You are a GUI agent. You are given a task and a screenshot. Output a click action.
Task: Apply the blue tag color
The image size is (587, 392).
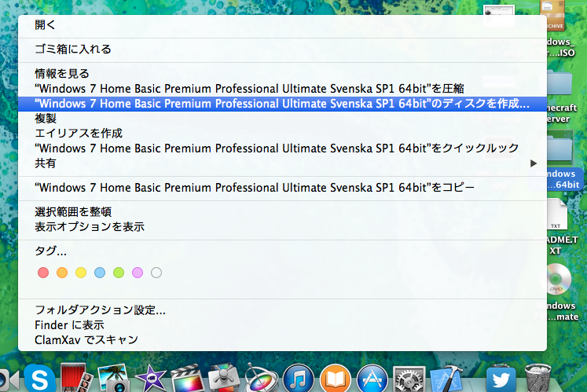pos(100,273)
